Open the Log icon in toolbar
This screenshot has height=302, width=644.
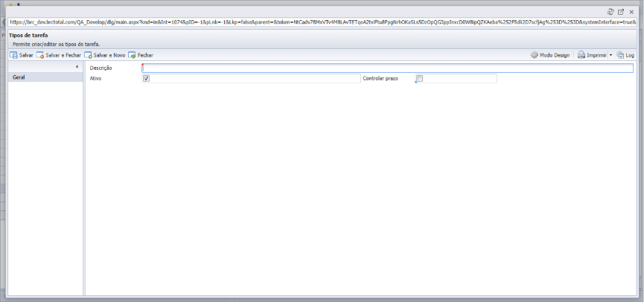coord(620,55)
